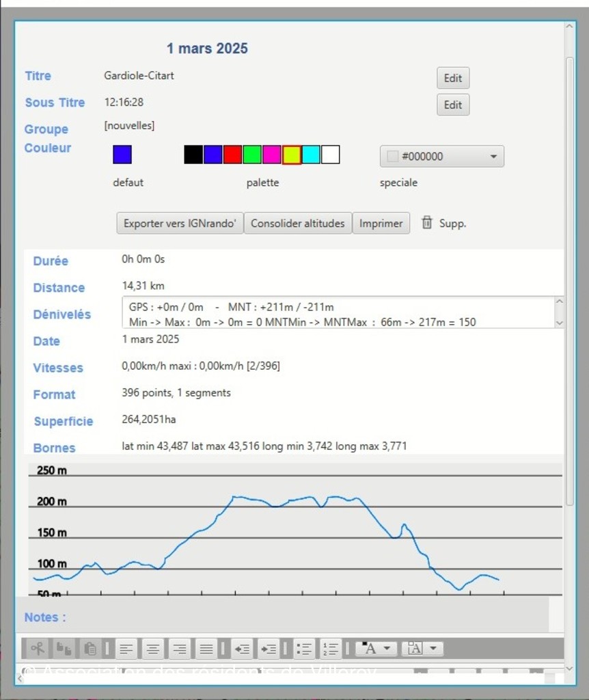This screenshot has height=700, width=589.
Task: Increase indent in notes editor
Action: point(269,648)
